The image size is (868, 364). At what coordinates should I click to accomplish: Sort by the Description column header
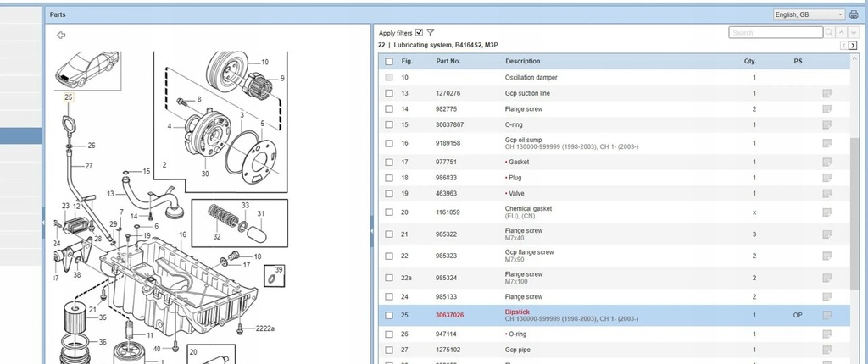click(x=522, y=62)
